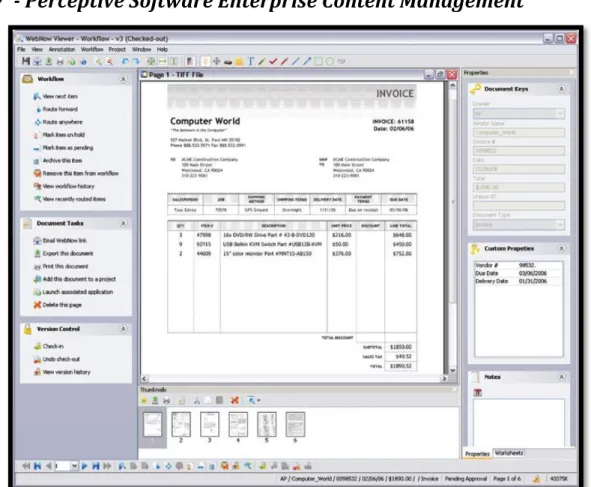Open the Drawer dropdown in Document Keys
This screenshot has height=487, width=591.
[x=560, y=113]
